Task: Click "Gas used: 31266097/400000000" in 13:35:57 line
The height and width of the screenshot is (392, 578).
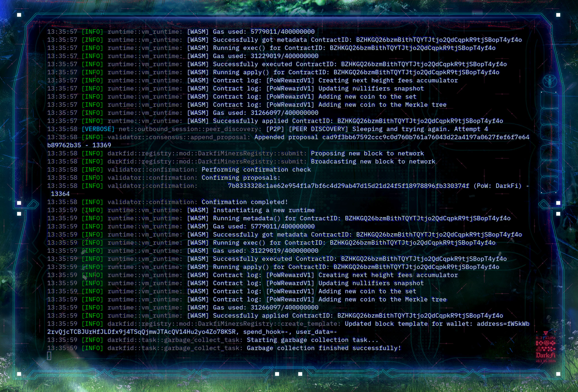Action: (x=266, y=113)
